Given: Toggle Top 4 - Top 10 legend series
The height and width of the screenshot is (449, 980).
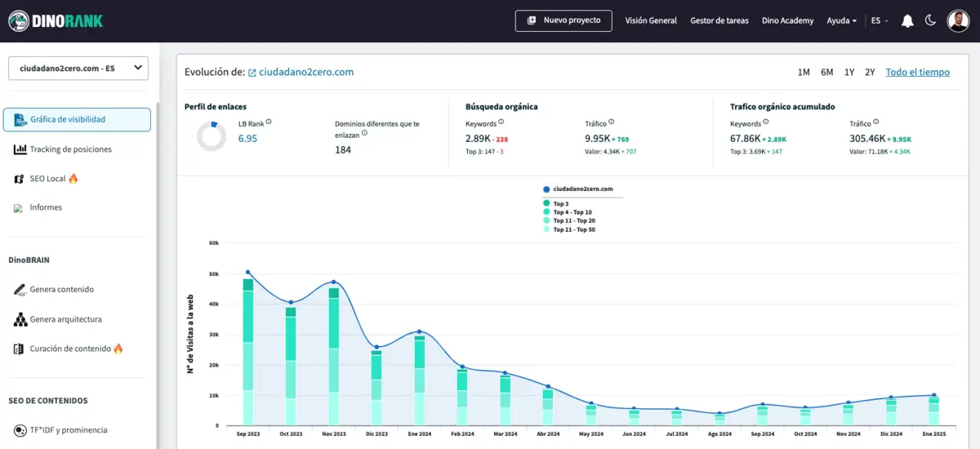Looking at the screenshot, I should tap(568, 212).
